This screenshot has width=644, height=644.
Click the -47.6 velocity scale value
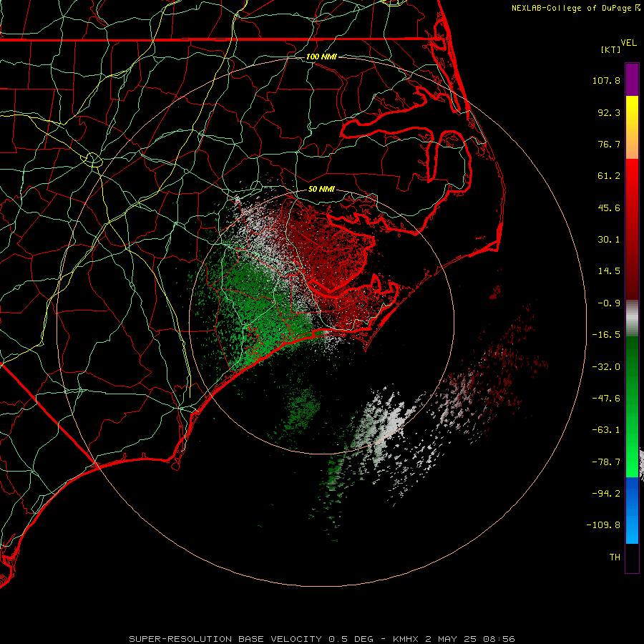[x=606, y=399]
